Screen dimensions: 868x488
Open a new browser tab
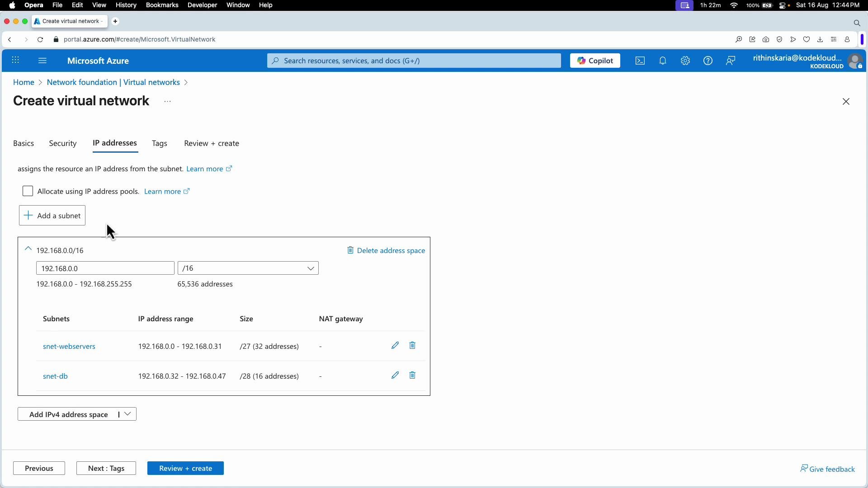pos(115,21)
